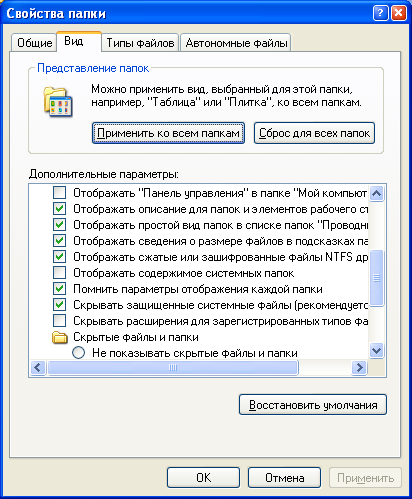Click the folder views icon in Представление папок
The height and width of the screenshot is (499, 412).
pyautogui.click(x=58, y=102)
